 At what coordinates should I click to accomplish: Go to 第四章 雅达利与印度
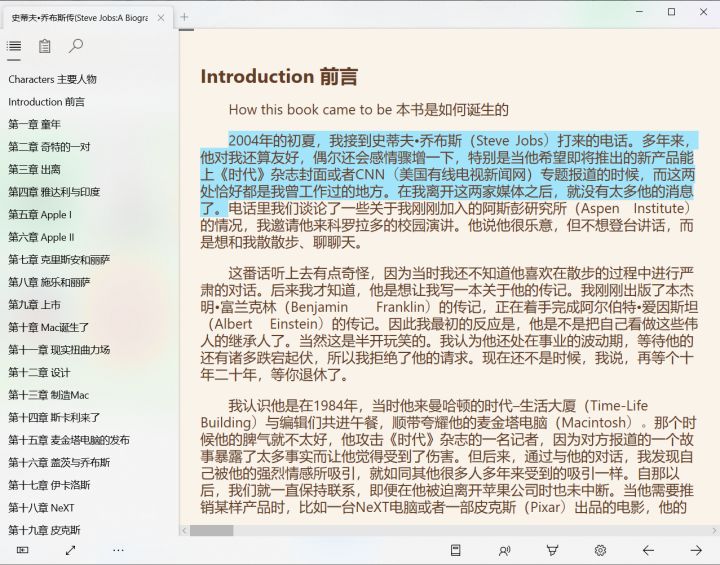coord(54,192)
